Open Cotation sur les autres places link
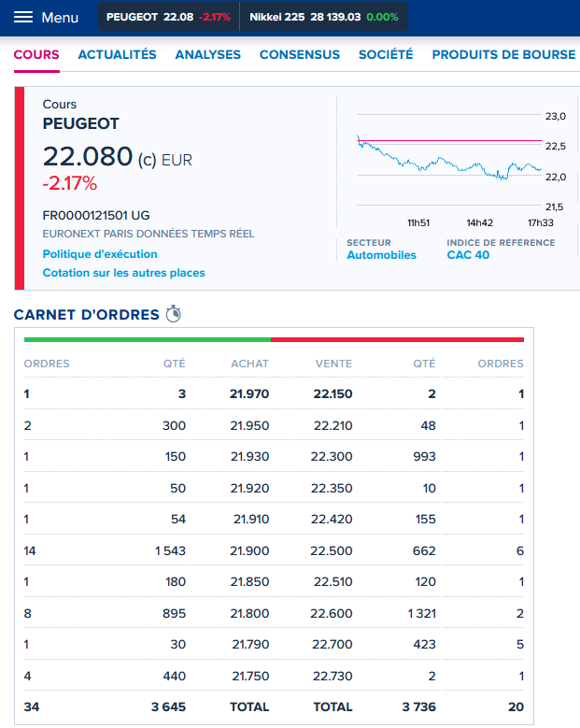The image size is (580, 728). (124, 273)
